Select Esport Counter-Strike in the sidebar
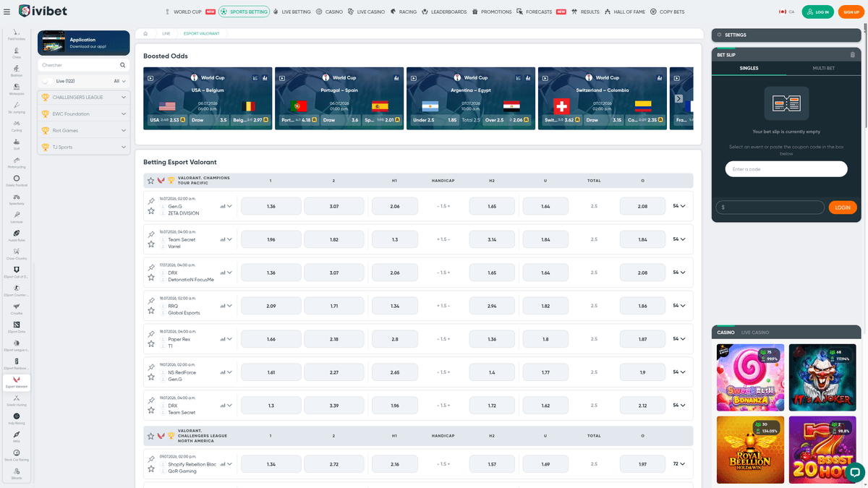This screenshot has height=488, width=868. click(x=17, y=291)
